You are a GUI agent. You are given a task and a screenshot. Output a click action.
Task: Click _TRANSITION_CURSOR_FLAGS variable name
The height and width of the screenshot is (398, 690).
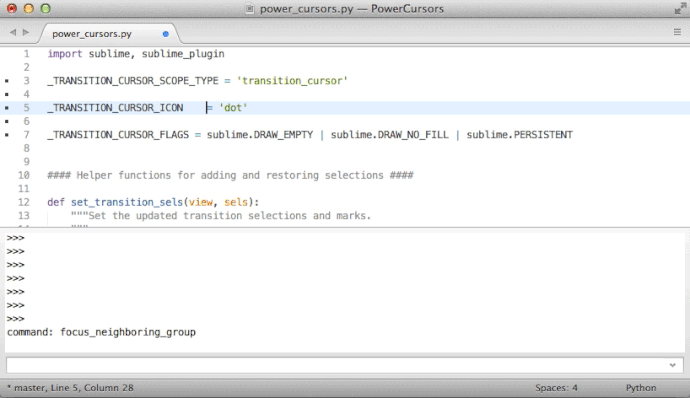tap(118, 135)
